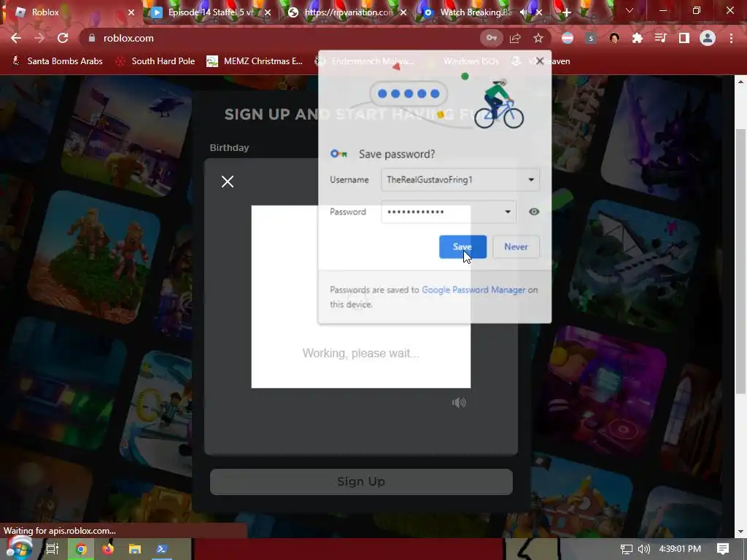
Task: Open the Windows Start button
Action: coord(19,548)
